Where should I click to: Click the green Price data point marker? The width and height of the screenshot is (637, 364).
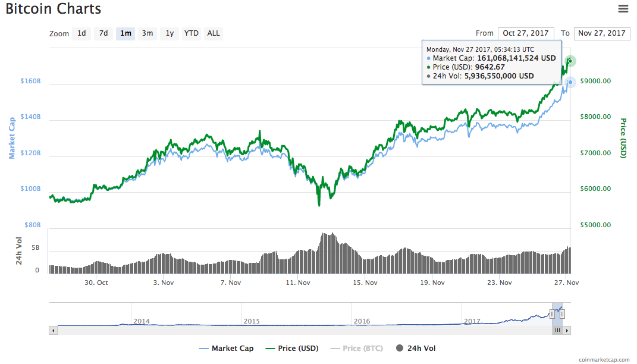click(x=570, y=61)
